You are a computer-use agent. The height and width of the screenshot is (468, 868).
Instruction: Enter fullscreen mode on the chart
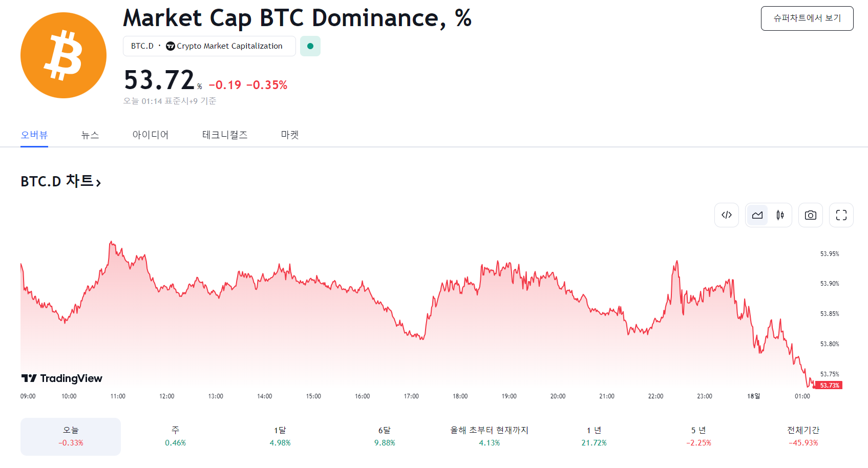[x=841, y=215]
